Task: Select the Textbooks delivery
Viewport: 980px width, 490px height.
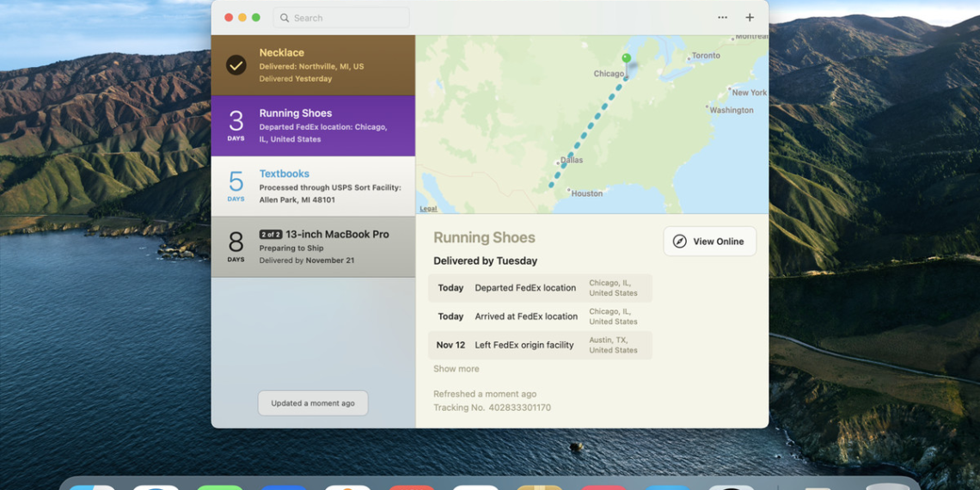Action: coord(313,187)
